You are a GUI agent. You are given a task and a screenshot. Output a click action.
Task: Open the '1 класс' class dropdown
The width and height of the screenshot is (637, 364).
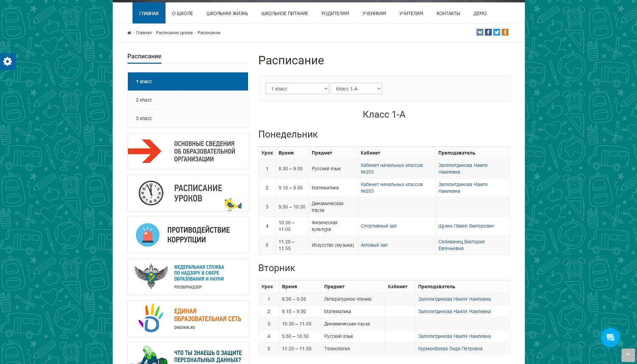[297, 88]
